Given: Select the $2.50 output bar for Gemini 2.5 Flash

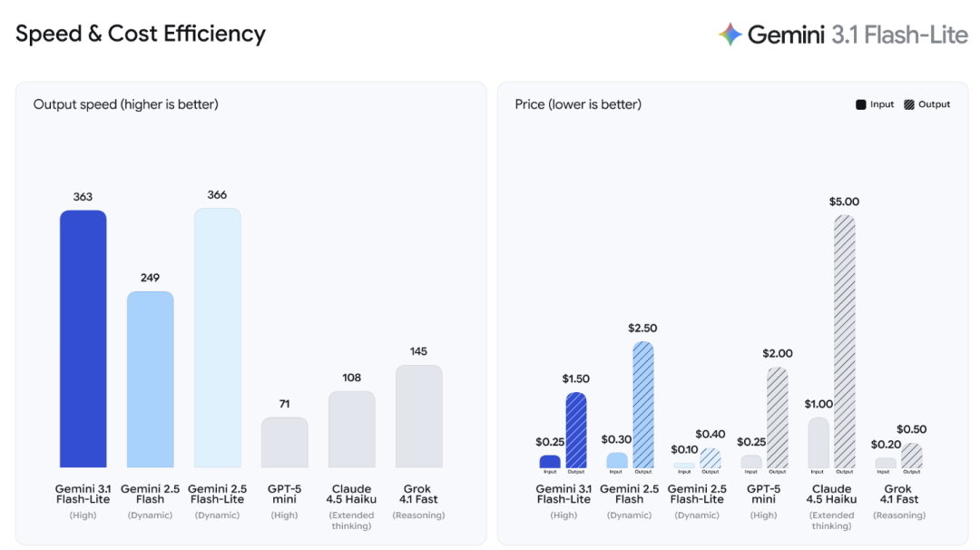Looking at the screenshot, I should (x=643, y=405).
